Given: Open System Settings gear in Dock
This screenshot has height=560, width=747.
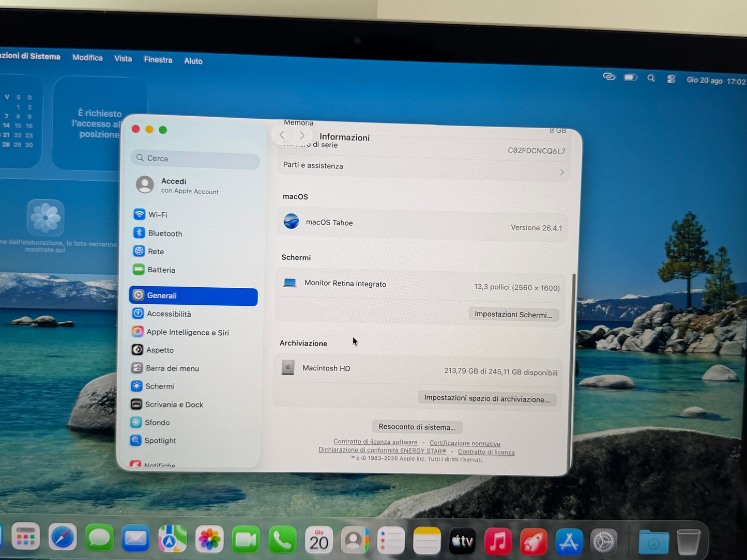Looking at the screenshot, I should pos(604,542).
